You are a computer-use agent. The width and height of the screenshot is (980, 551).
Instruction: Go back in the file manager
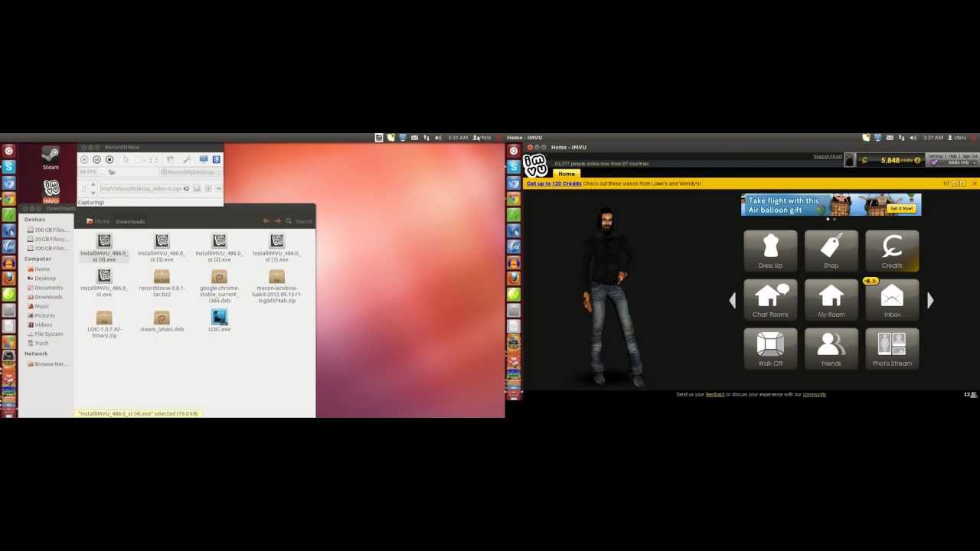pyautogui.click(x=266, y=221)
